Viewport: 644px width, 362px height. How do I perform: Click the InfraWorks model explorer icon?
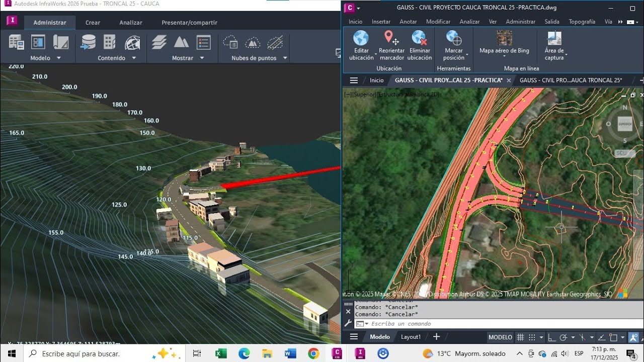(x=38, y=42)
